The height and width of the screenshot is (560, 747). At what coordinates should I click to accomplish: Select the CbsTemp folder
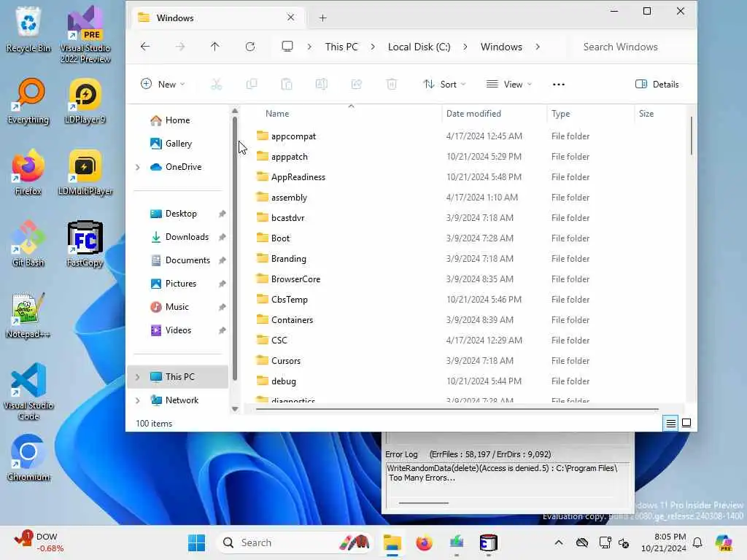(x=289, y=300)
